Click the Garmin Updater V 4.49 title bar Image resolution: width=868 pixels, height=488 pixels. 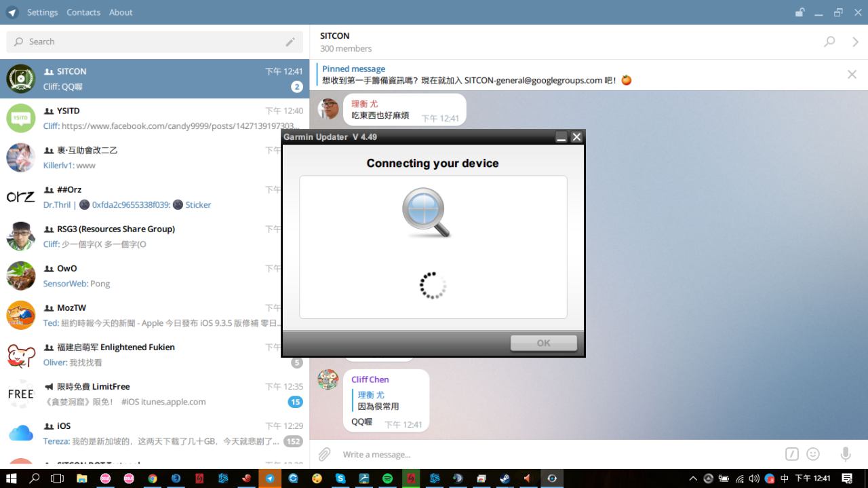coord(417,137)
